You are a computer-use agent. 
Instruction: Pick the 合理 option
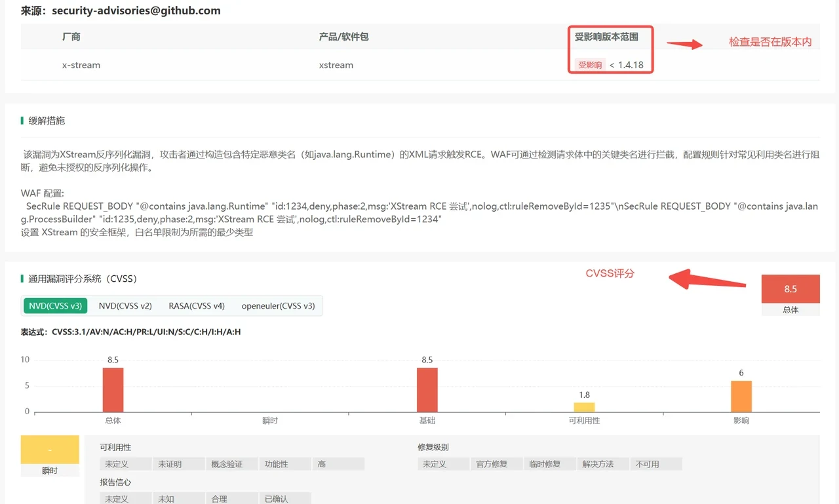click(x=232, y=499)
